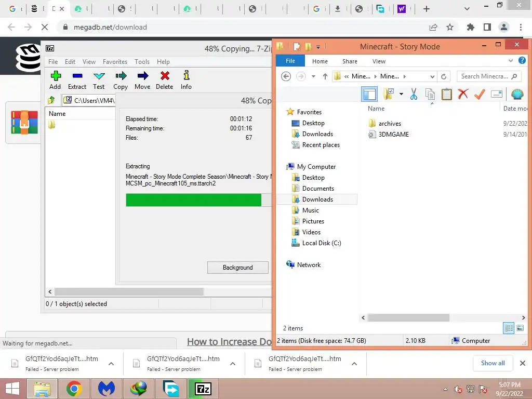Click the Rename icon in Explorer toolbar

pos(496,94)
